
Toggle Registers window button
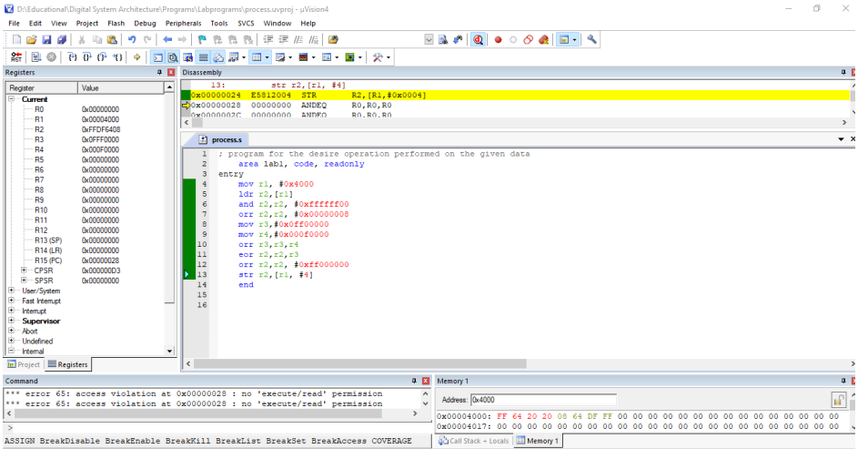(x=203, y=57)
